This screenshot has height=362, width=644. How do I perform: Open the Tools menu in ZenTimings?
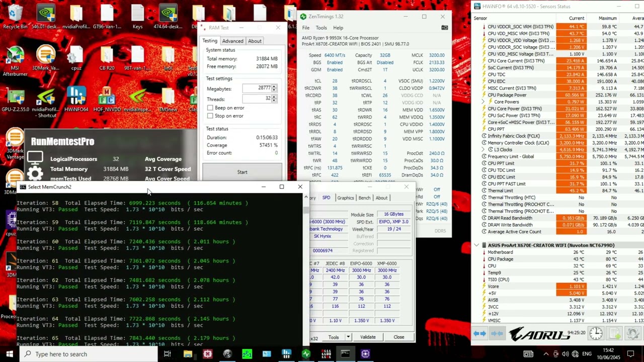pyautogui.click(x=321, y=28)
